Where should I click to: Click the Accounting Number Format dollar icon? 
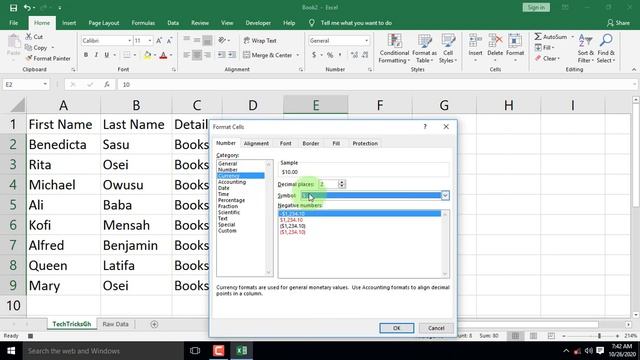tap(313, 55)
